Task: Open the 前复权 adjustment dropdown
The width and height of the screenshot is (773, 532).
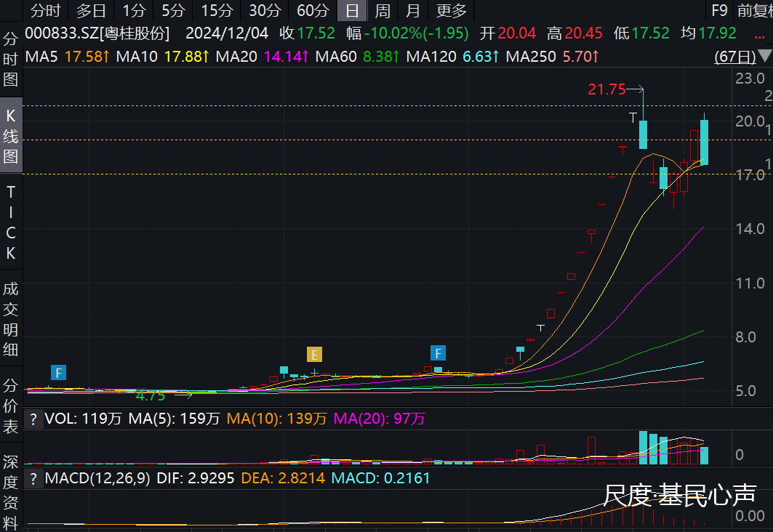Action: (754, 10)
